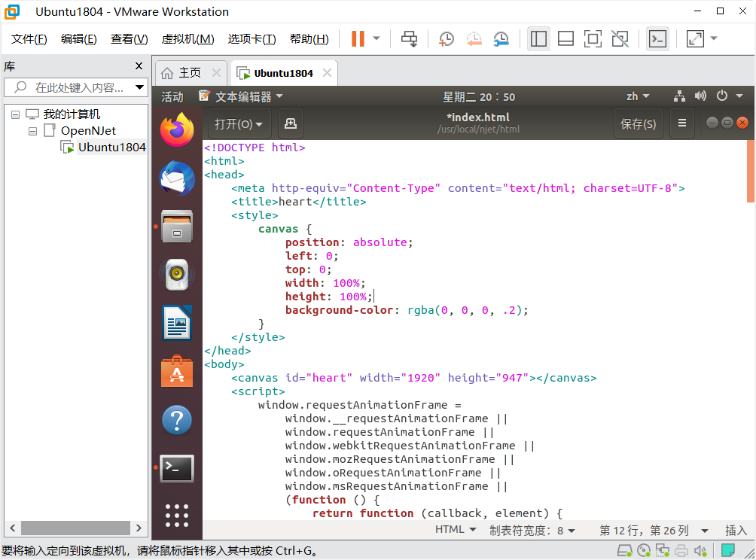Open the 制表符宽度: 8 tab width selector

[532, 530]
